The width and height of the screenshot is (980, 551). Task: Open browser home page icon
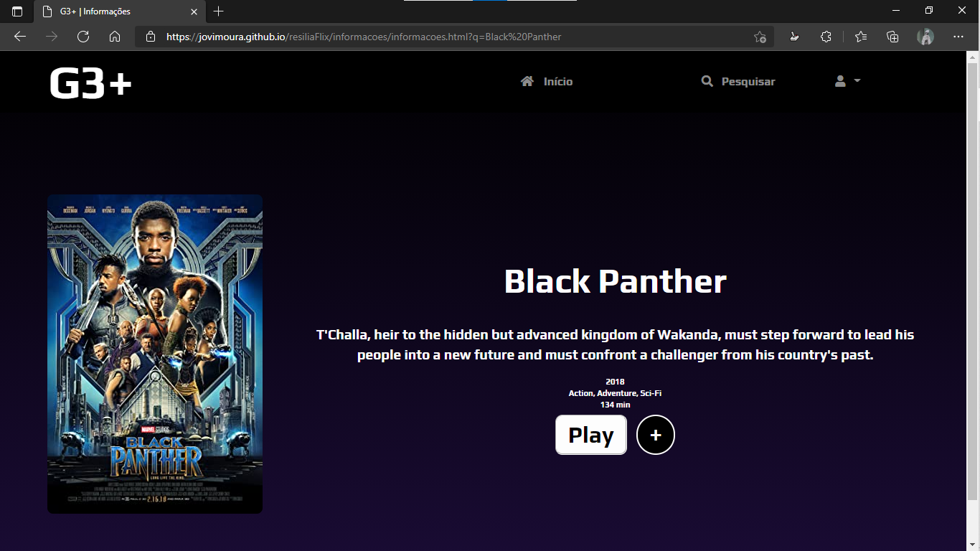[115, 37]
